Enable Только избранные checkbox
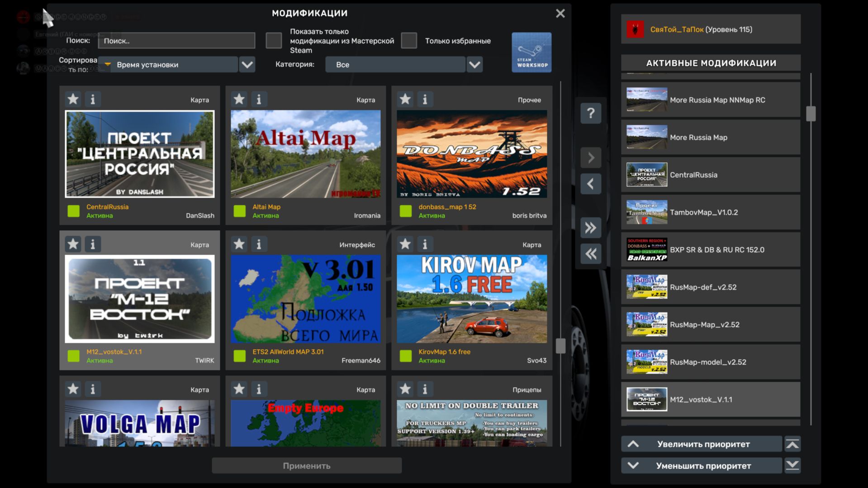The image size is (868, 488). (409, 41)
